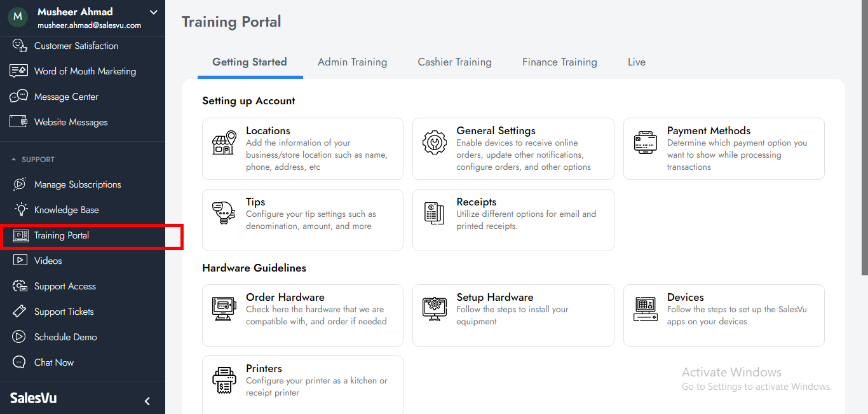Go to Support Tickets in sidebar

pos(64,312)
